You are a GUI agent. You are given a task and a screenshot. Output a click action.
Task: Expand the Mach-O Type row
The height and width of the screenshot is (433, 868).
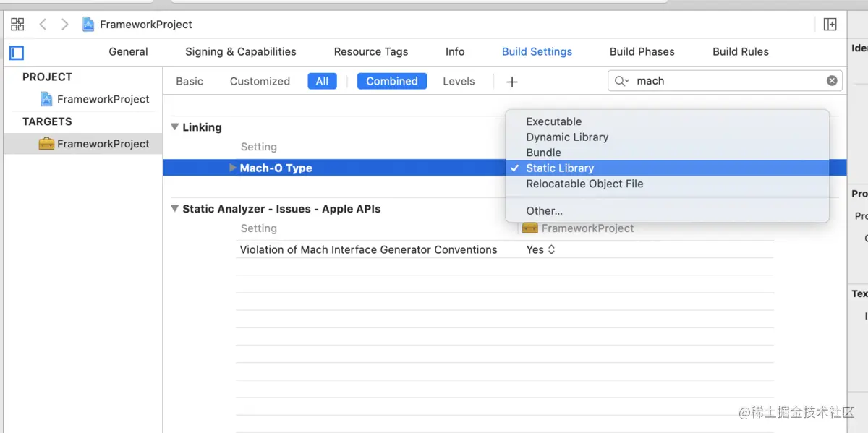pyautogui.click(x=232, y=168)
